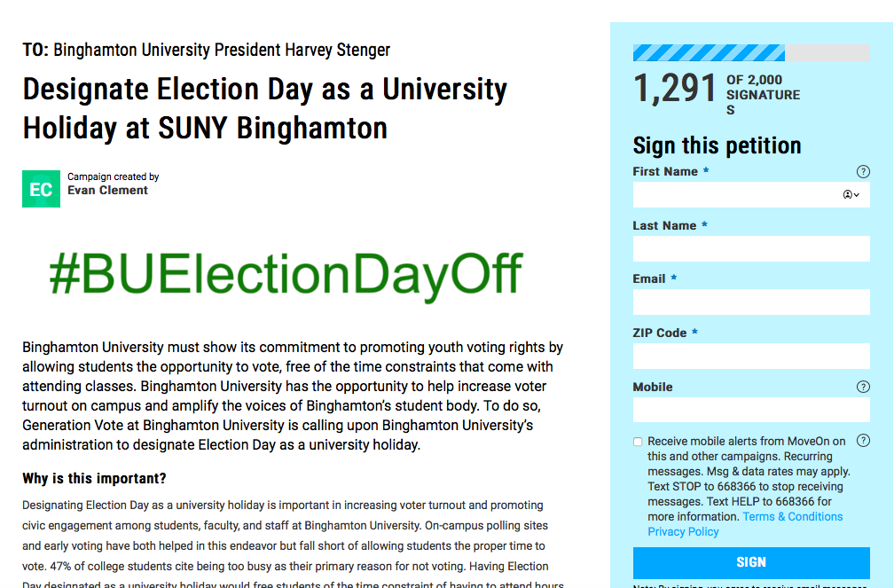The width and height of the screenshot is (894, 588).
Task: Open the Terms & Conditions link
Action: [x=793, y=517]
